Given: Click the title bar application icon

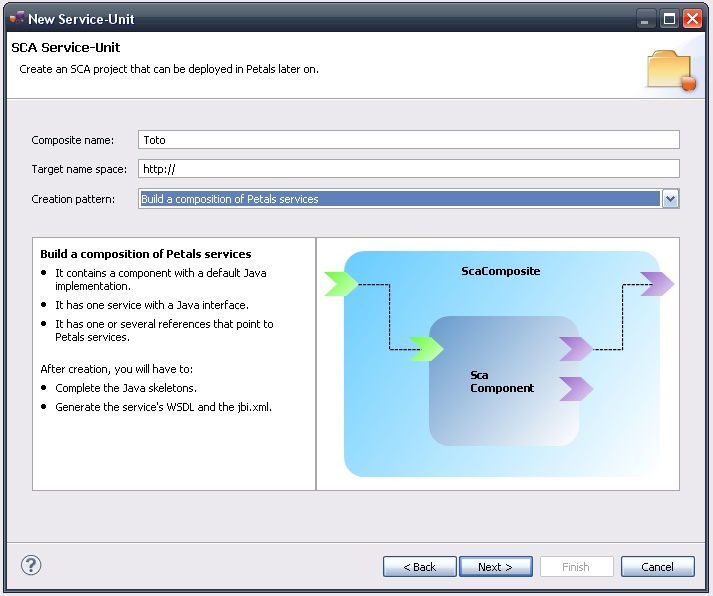Looking at the screenshot, I should [15, 19].
